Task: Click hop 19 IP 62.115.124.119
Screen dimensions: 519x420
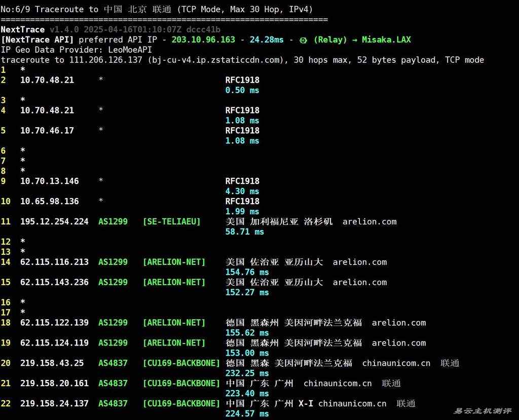Action: tap(54, 342)
